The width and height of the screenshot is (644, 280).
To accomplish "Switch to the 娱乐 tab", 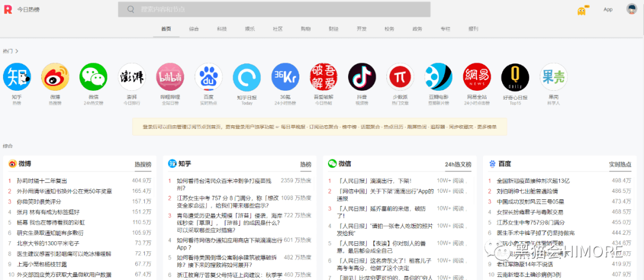I will [x=250, y=29].
